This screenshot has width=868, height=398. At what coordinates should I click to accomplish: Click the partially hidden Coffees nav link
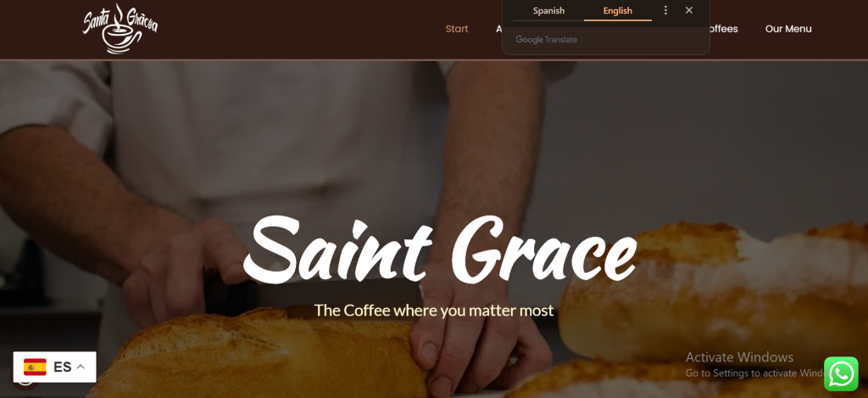pyautogui.click(x=724, y=29)
